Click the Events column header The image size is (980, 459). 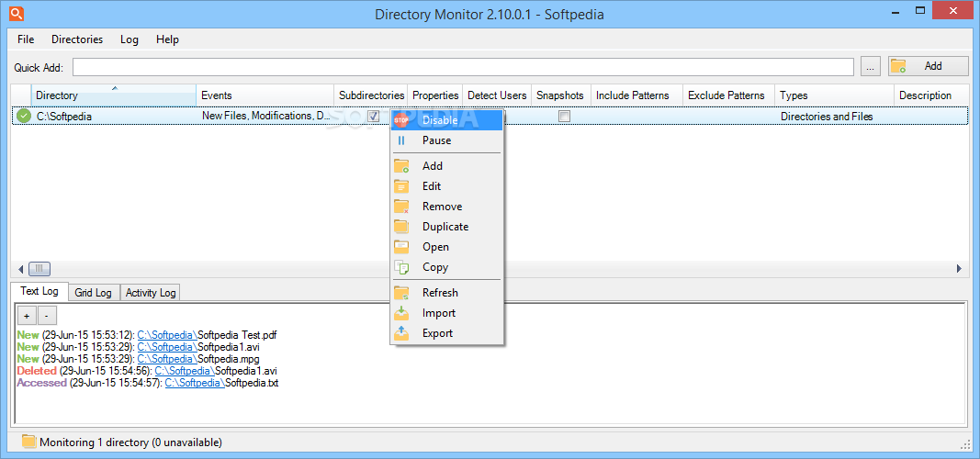pos(265,95)
